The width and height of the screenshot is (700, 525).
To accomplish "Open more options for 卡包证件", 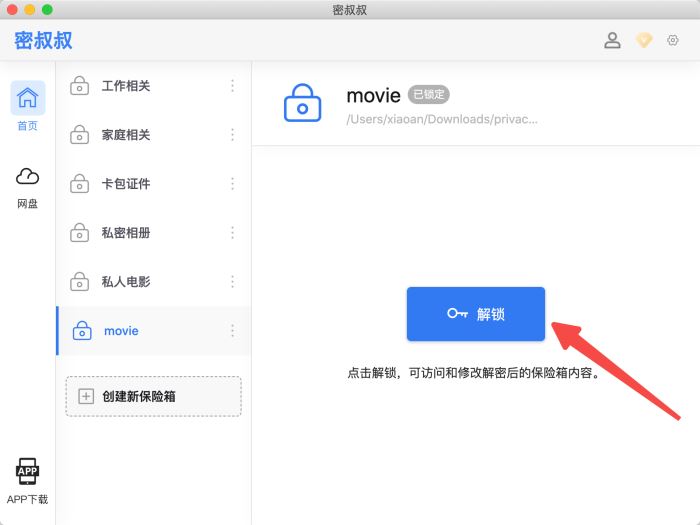I will point(232,183).
